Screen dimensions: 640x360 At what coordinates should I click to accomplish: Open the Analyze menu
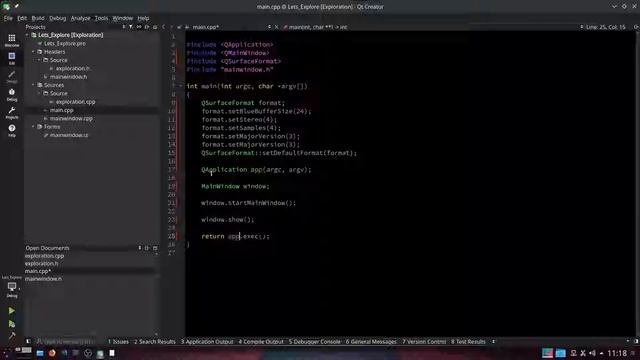(x=80, y=18)
